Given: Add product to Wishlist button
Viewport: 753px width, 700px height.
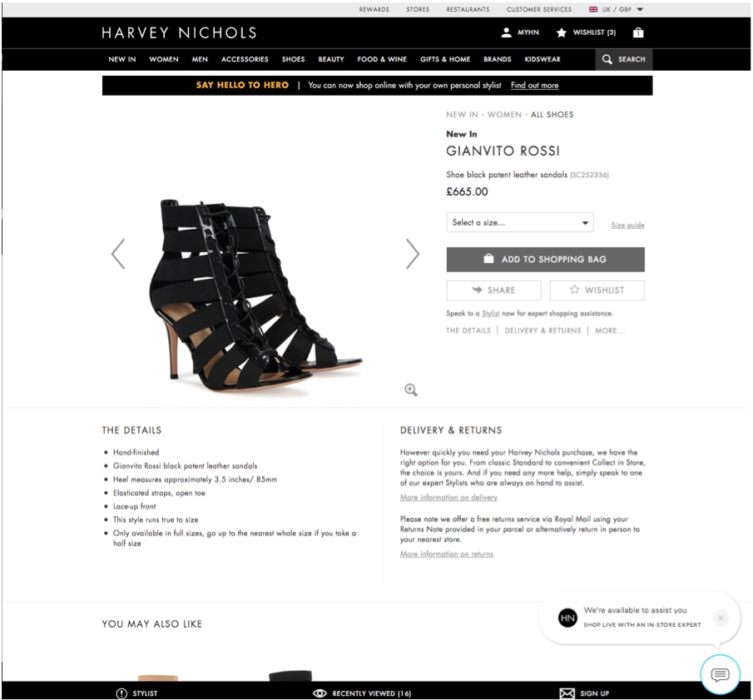Looking at the screenshot, I should click(x=597, y=290).
